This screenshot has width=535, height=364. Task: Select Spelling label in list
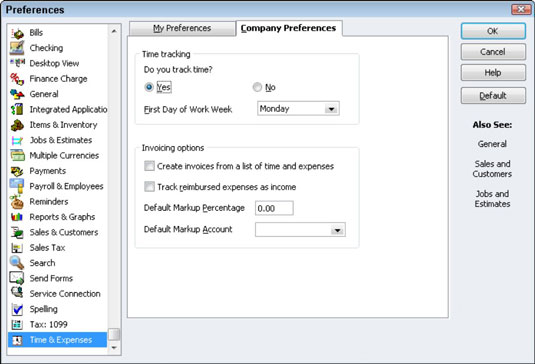[x=44, y=309]
